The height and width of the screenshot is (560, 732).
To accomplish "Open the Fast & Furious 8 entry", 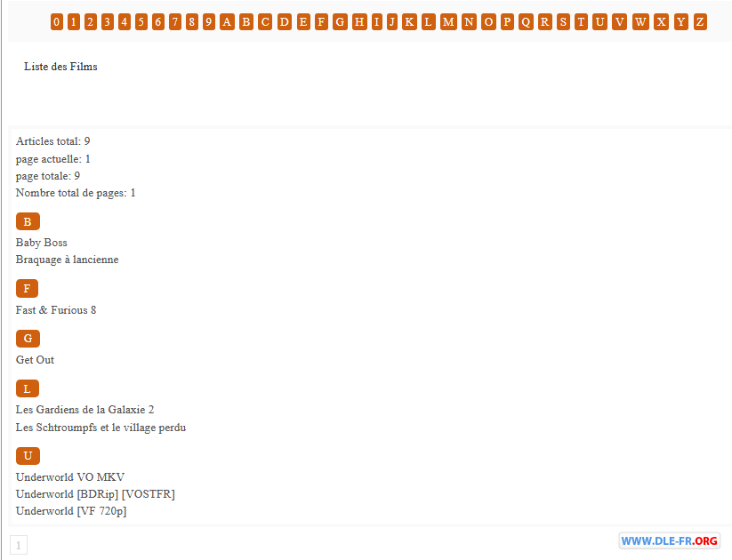I will pyautogui.click(x=56, y=310).
